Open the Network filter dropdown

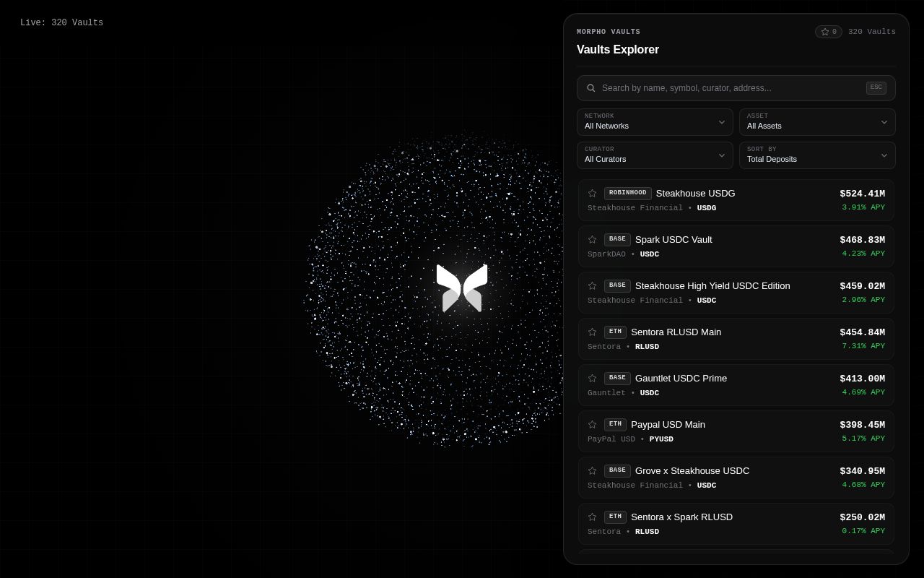(x=655, y=122)
